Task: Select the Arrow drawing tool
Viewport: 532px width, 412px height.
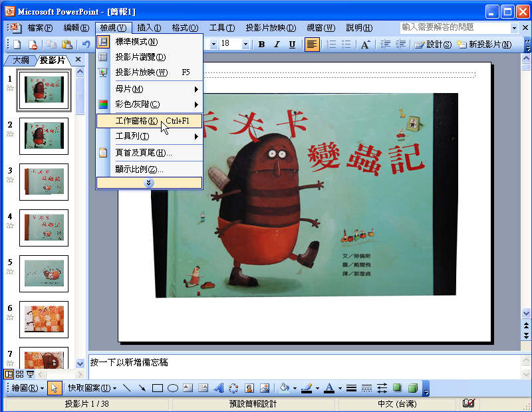Action: (x=142, y=388)
